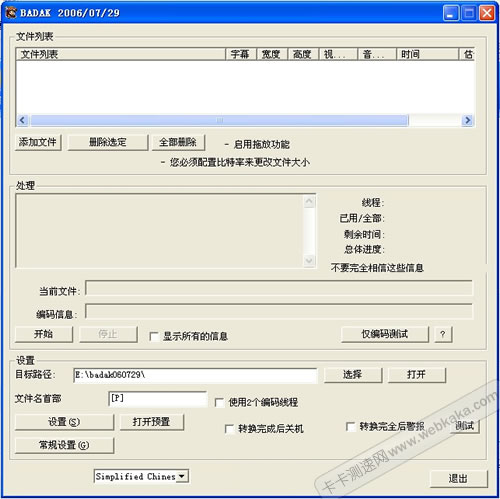Click the 当前文件 field
The image size is (500, 499).
tap(279, 288)
